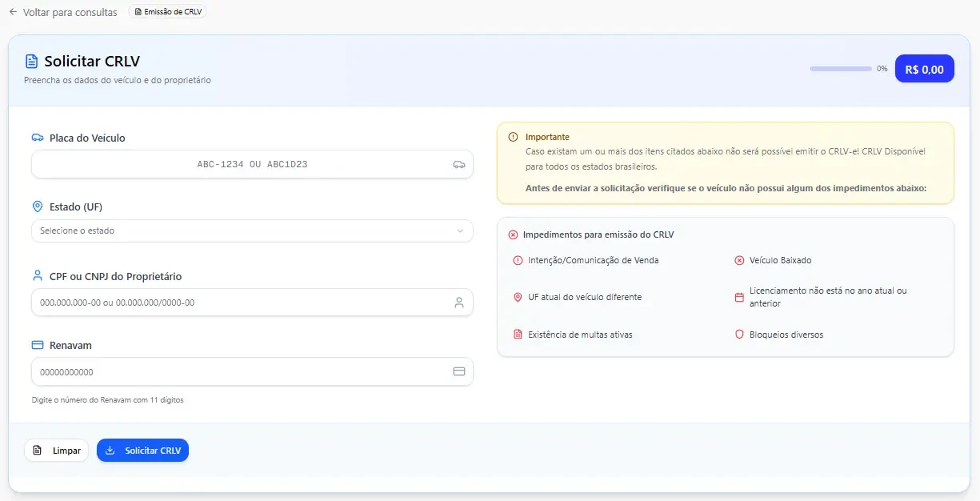Screen dimensions: 980x501
Task: Click the map pin icon beside Estado (UF)
Action: pyautogui.click(x=37, y=206)
